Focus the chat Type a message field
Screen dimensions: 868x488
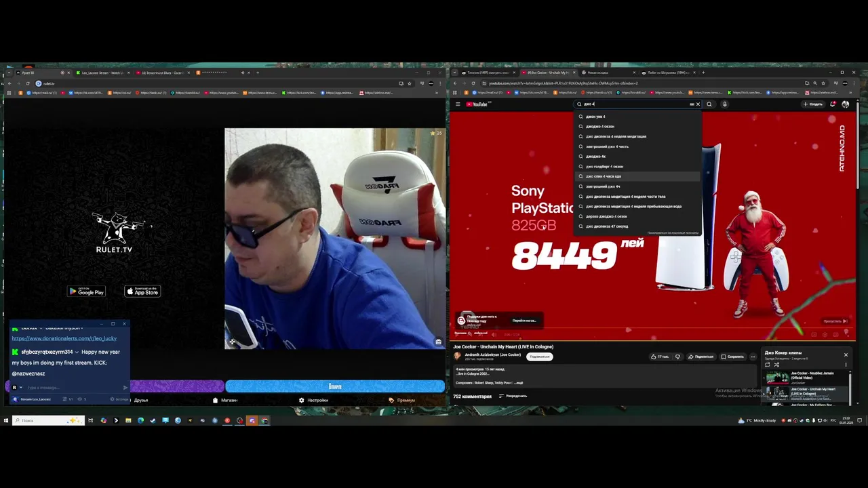pos(73,388)
